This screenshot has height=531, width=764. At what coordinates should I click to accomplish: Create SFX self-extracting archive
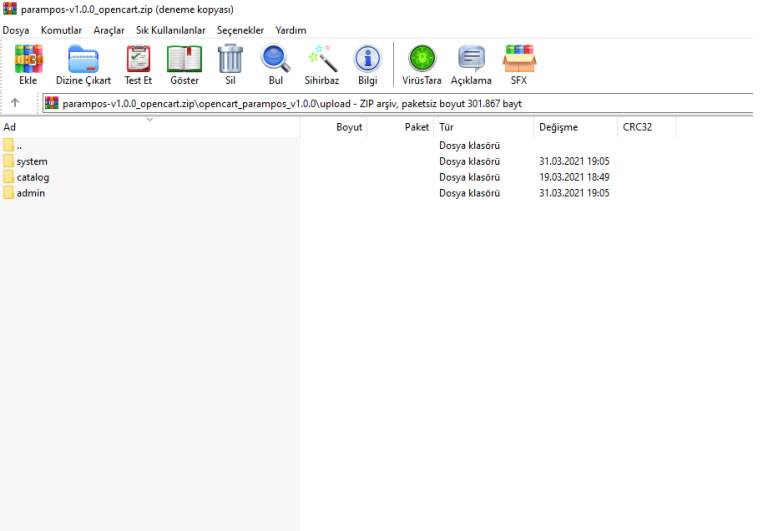pyautogui.click(x=519, y=58)
